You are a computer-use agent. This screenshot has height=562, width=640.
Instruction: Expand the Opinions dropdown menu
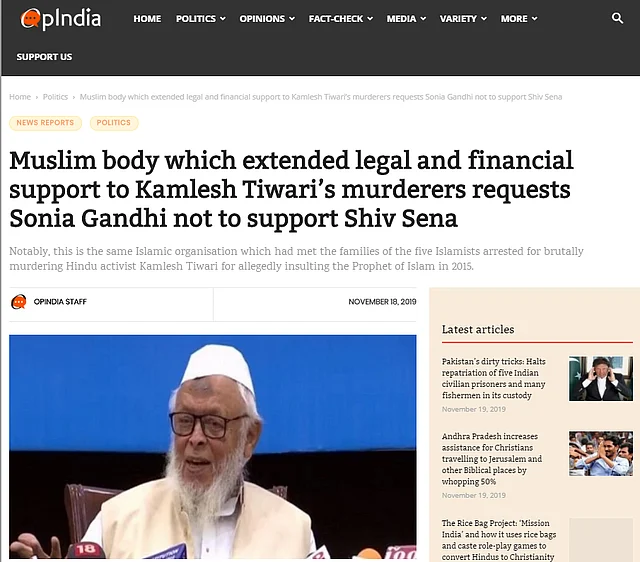267,19
